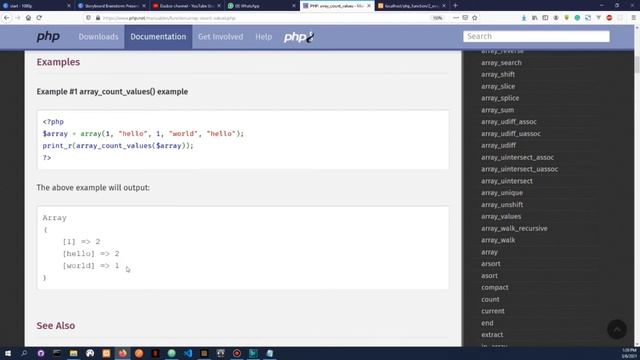Switch to the Storyboard Brainstorm tab
This screenshot has height=360, width=640.
111,6
